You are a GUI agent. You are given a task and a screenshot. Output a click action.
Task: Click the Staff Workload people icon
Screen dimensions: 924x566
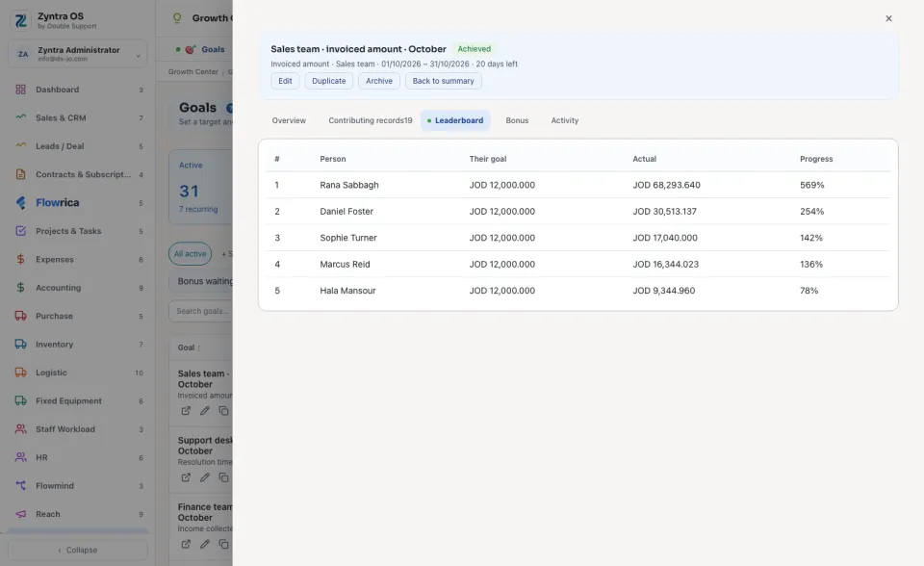(20, 428)
